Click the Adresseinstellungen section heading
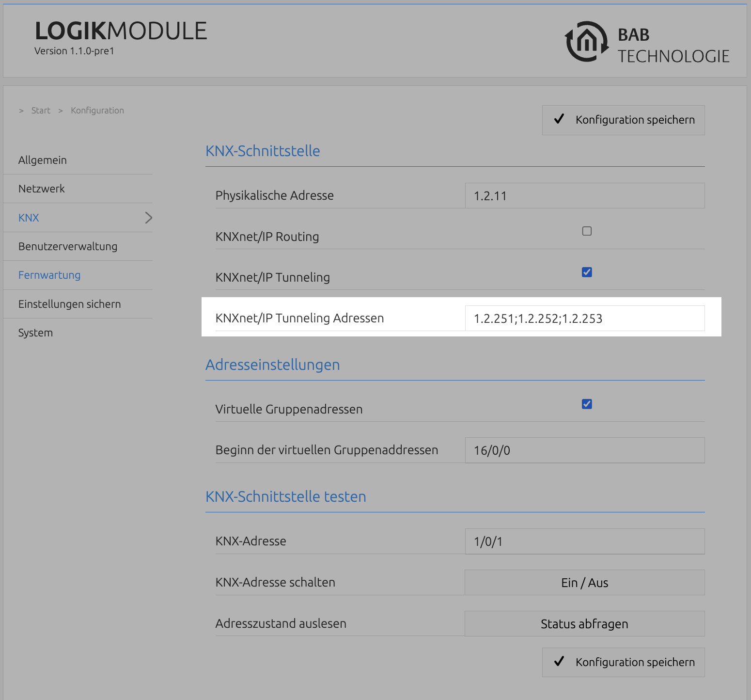Screen dimensions: 751x700 273,365
